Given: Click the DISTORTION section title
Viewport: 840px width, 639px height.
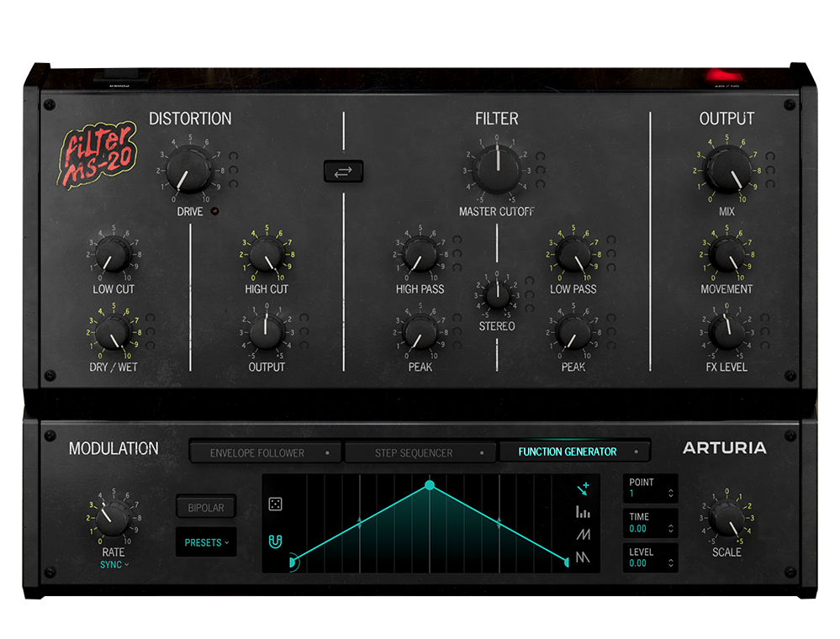Looking at the screenshot, I should pos(190,119).
